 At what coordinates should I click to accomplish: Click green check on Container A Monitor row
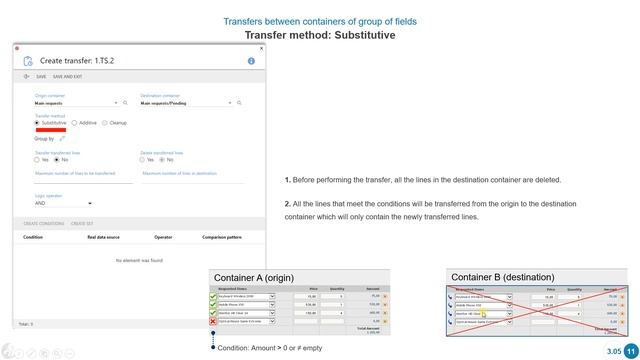213,313
